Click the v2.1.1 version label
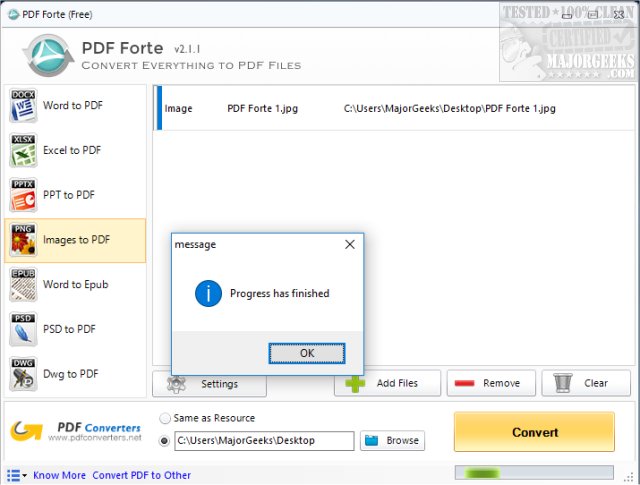Screen dimensions: 640x485 (187, 49)
